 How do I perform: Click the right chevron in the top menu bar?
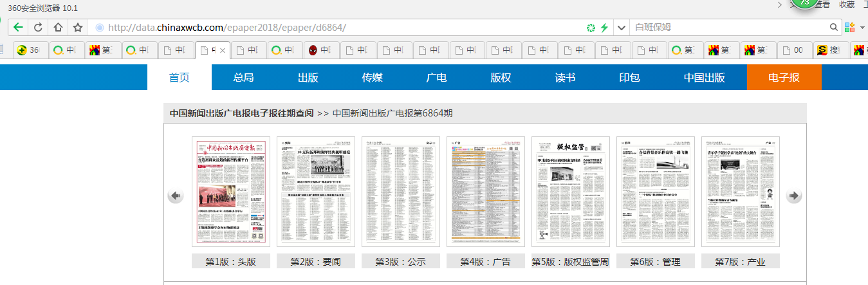pos(780,5)
